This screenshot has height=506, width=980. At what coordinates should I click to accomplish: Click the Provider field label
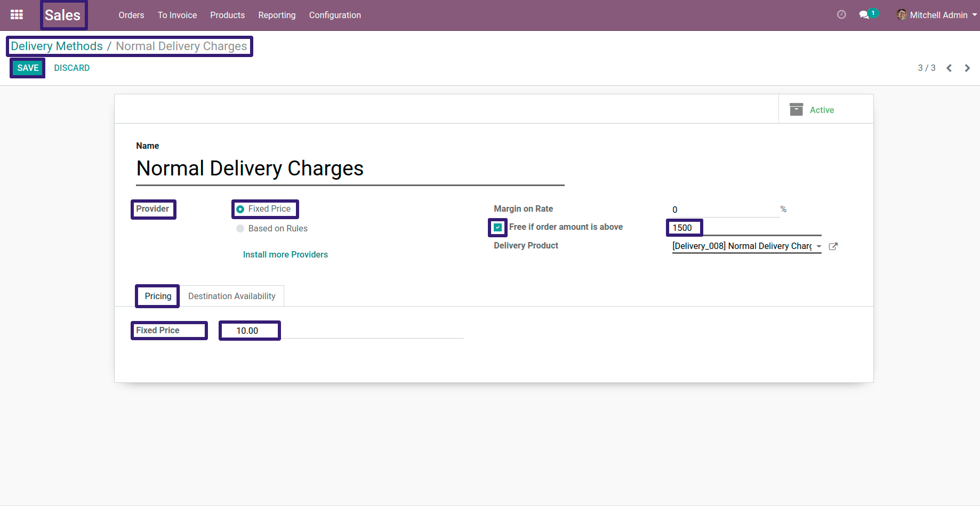pyautogui.click(x=152, y=208)
